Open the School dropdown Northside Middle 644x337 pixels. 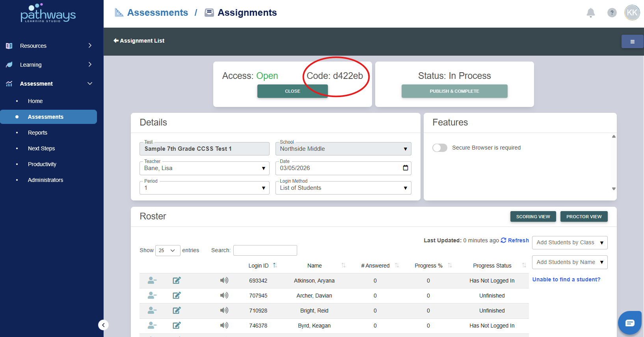(x=343, y=149)
